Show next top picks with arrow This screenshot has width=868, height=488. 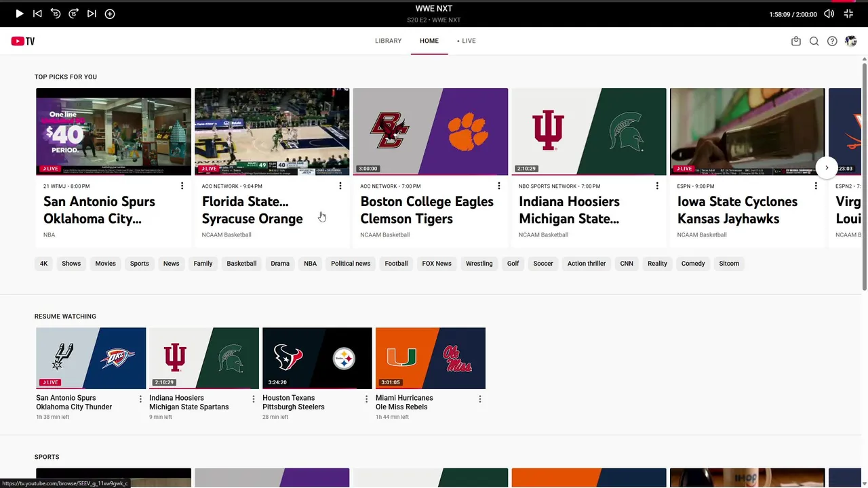coord(827,167)
